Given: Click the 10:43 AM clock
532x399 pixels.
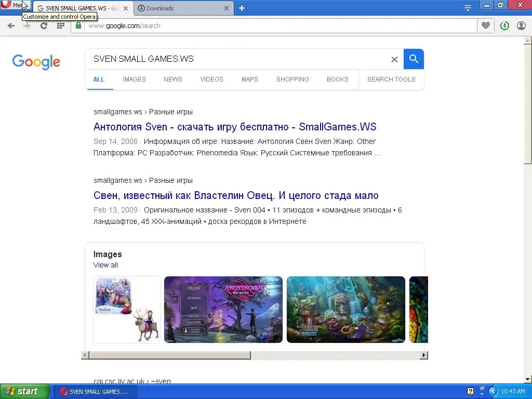Looking at the screenshot, I should click(x=513, y=392).
